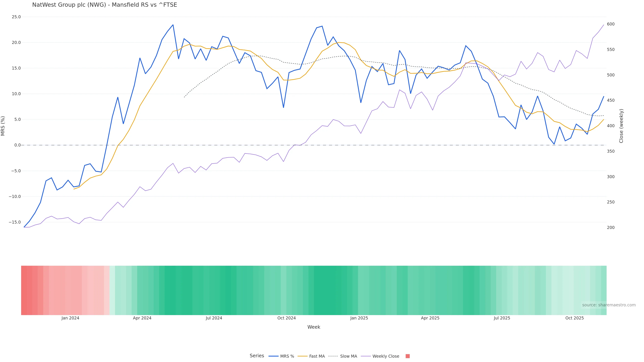The height and width of the screenshot is (362, 644).
Task: Click the orange Fast MA legend line sample
Action: (303, 356)
